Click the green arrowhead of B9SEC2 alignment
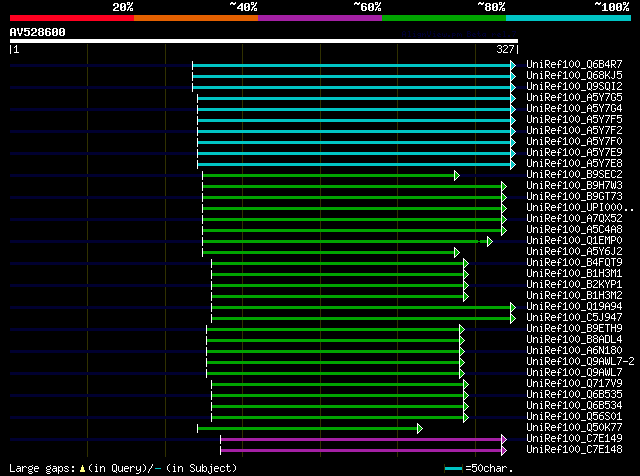The height and width of the screenshot is (476, 640). click(x=457, y=176)
